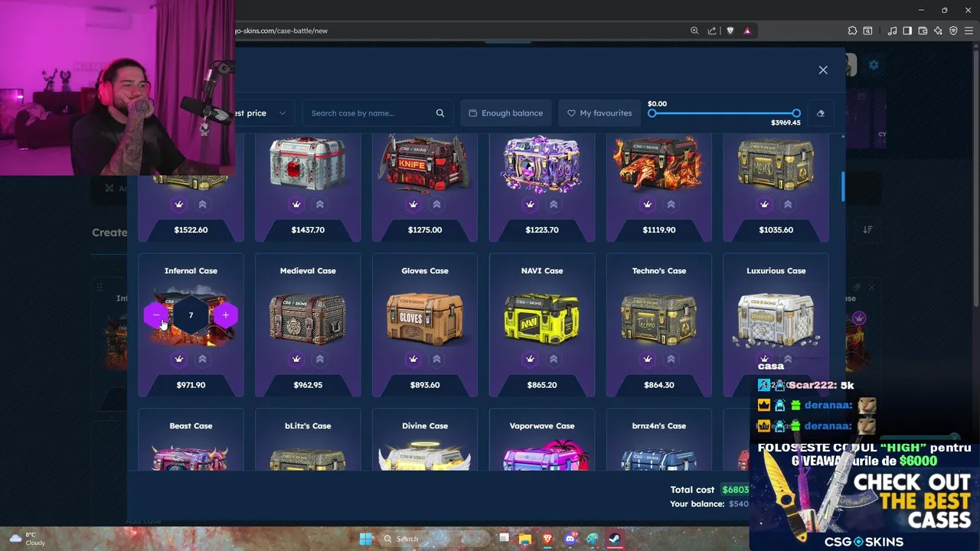The height and width of the screenshot is (551, 980).
Task: Increase Infernal Case quantity with plus button
Action: 226,315
